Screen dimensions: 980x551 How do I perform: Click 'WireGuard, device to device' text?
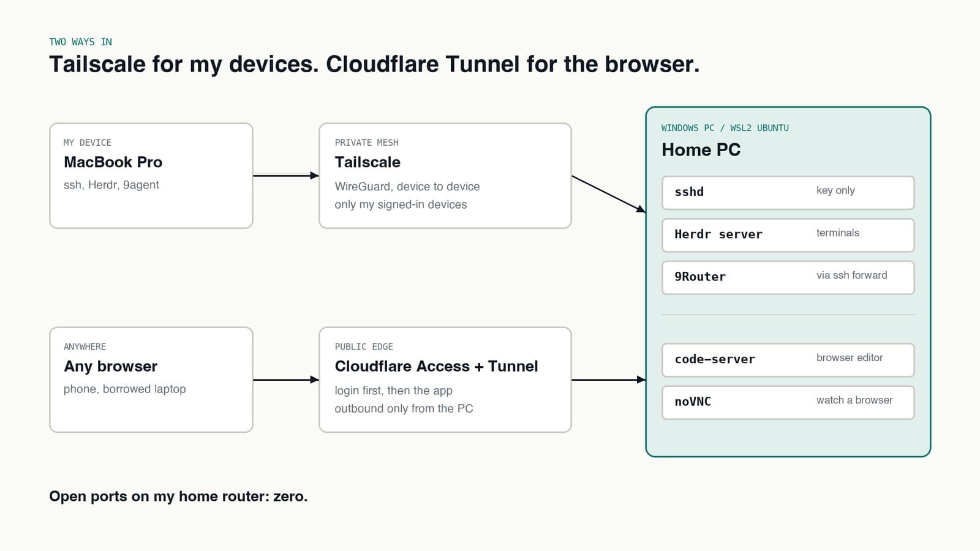point(407,186)
